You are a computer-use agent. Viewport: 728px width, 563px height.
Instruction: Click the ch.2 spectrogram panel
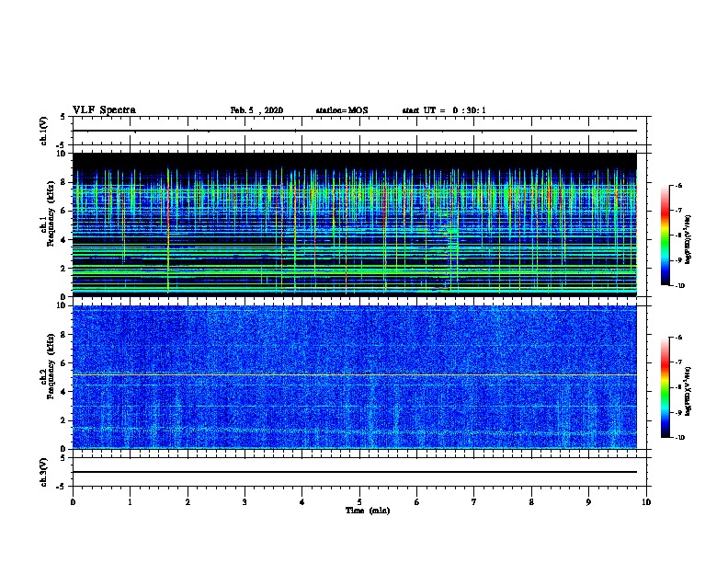click(x=355, y=377)
